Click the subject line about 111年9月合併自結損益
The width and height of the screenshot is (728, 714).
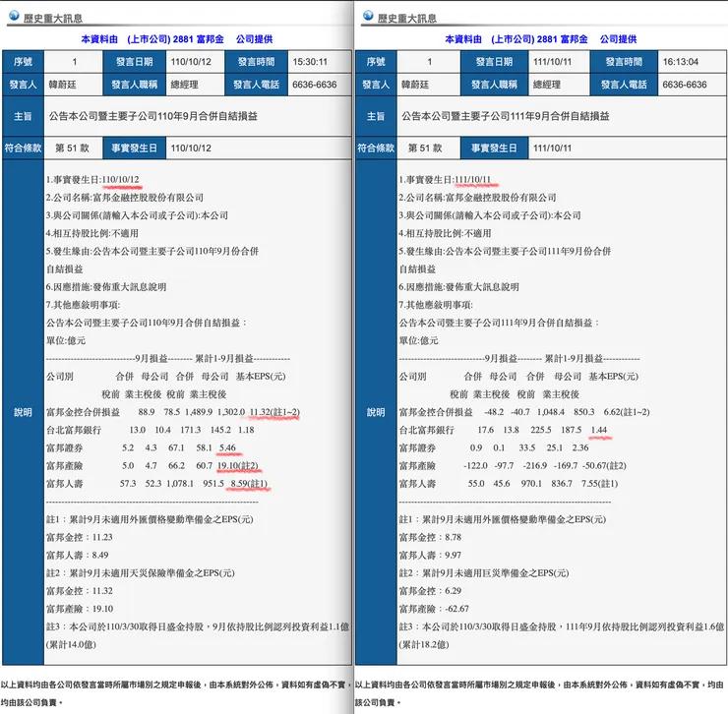(x=505, y=116)
